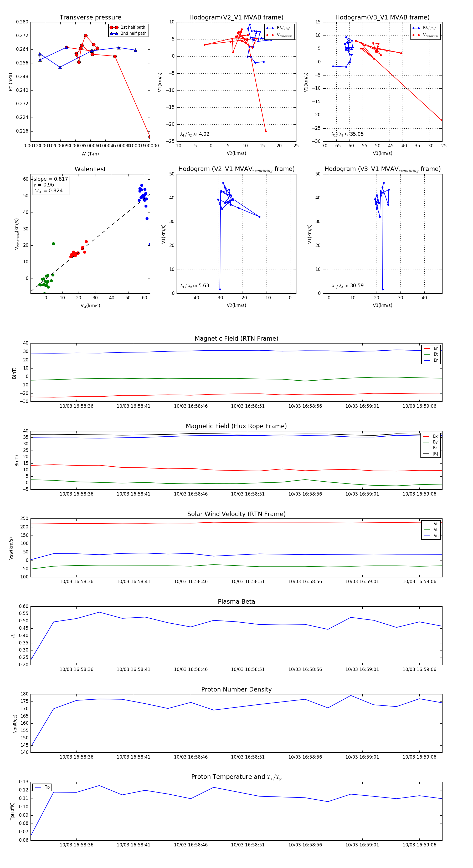
Task: Select the Vn legend entry
Action: click(431, 536)
